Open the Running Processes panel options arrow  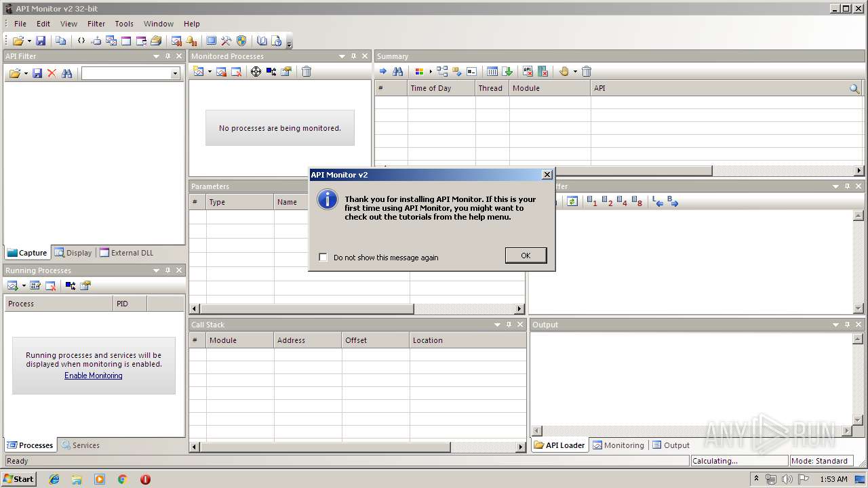coord(156,270)
